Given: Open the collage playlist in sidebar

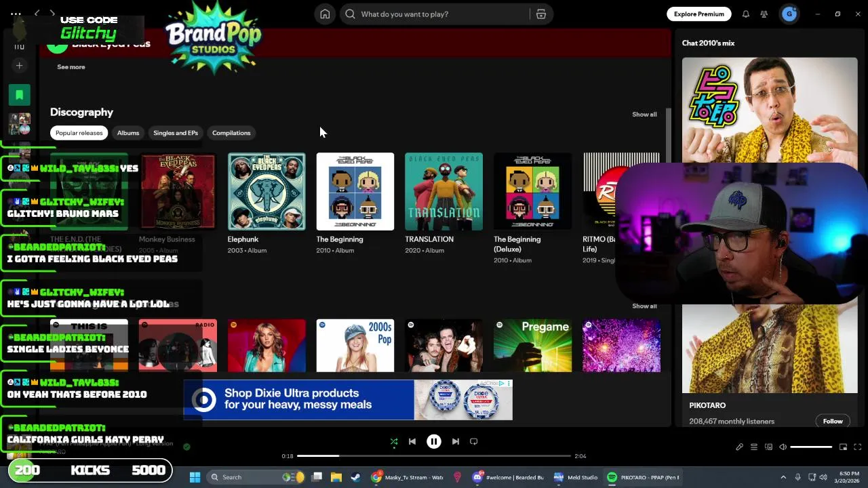Looking at the screenshot, I should [x=19, y=124].
